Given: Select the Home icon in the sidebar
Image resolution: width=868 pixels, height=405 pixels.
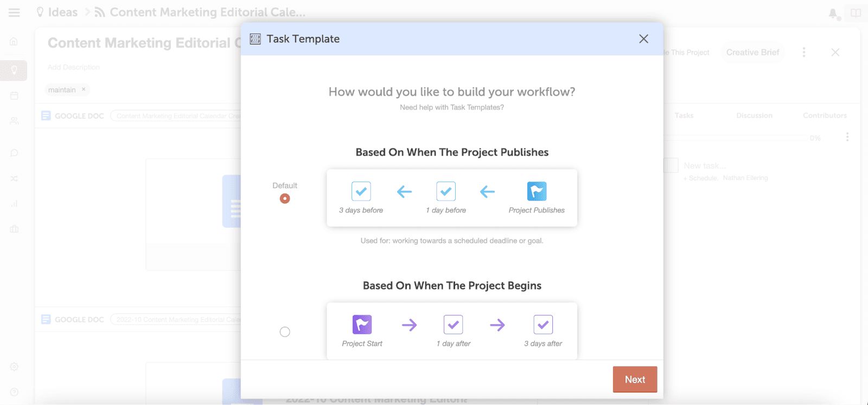Looking at the screenshot, I should 14,41.
